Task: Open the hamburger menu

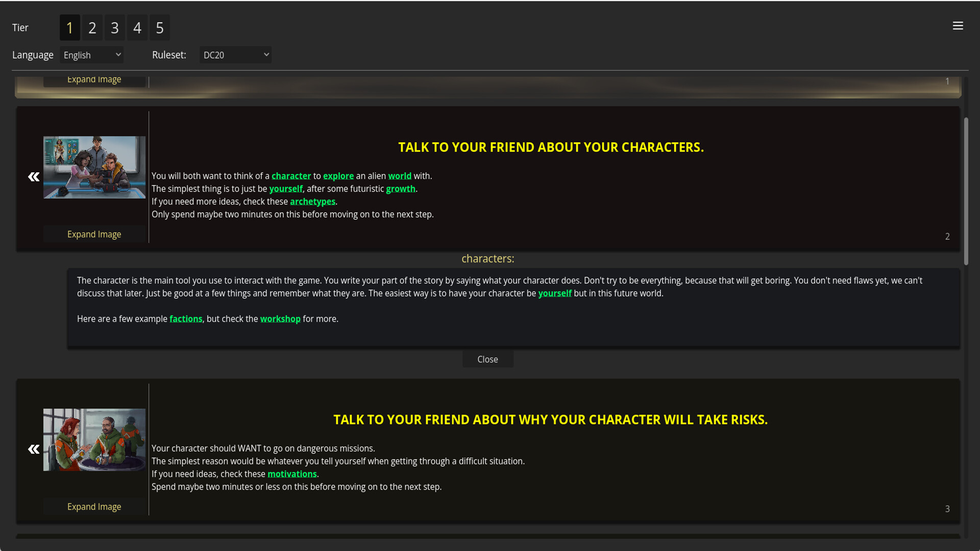Action: (958, 26)
